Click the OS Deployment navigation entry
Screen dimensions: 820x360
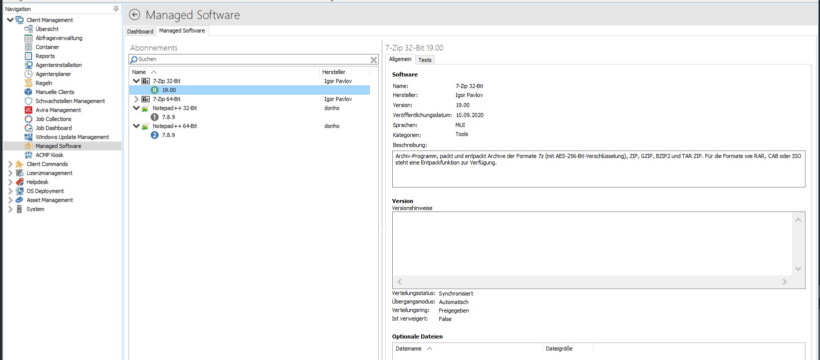click(45, 191)
